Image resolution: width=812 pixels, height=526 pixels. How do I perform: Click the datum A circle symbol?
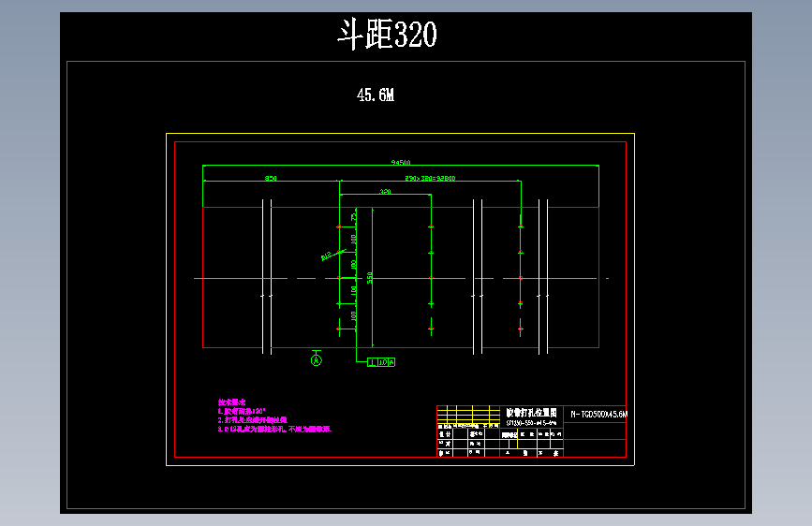(x=317, y=360)
